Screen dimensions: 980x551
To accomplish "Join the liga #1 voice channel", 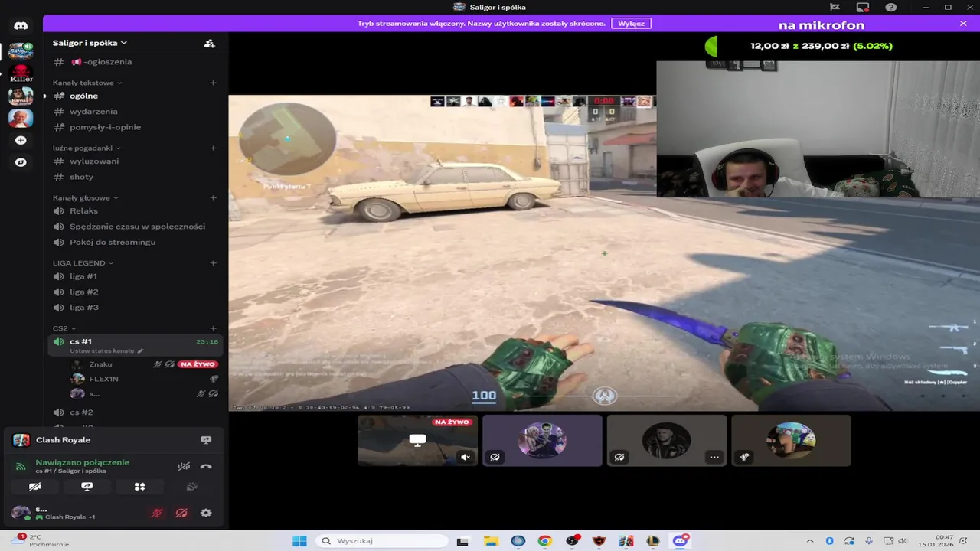I will pos(136,276).
